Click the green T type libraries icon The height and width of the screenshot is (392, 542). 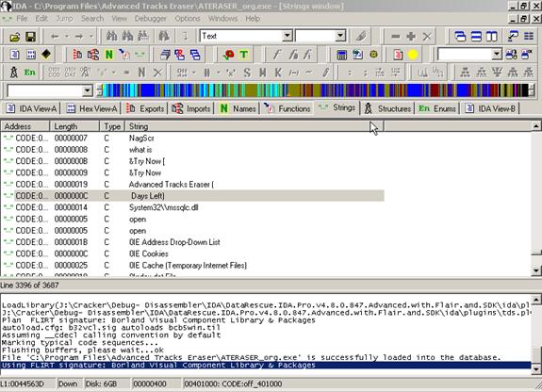[244, 55]
